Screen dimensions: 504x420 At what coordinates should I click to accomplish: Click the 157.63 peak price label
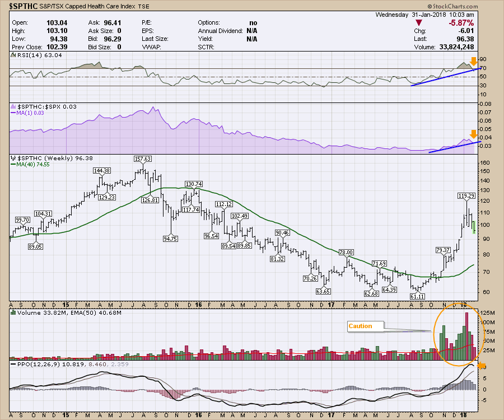point(143,158)
